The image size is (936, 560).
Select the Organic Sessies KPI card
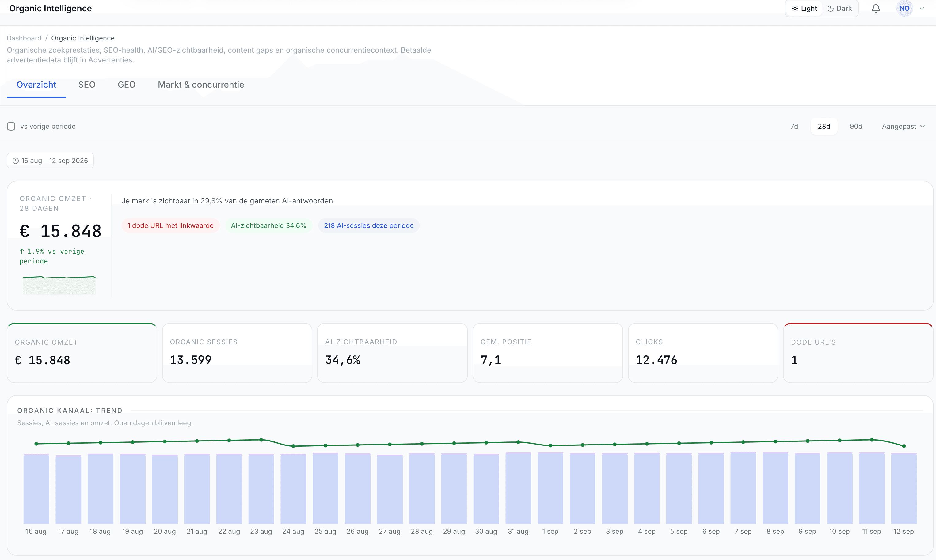point(237,353)
